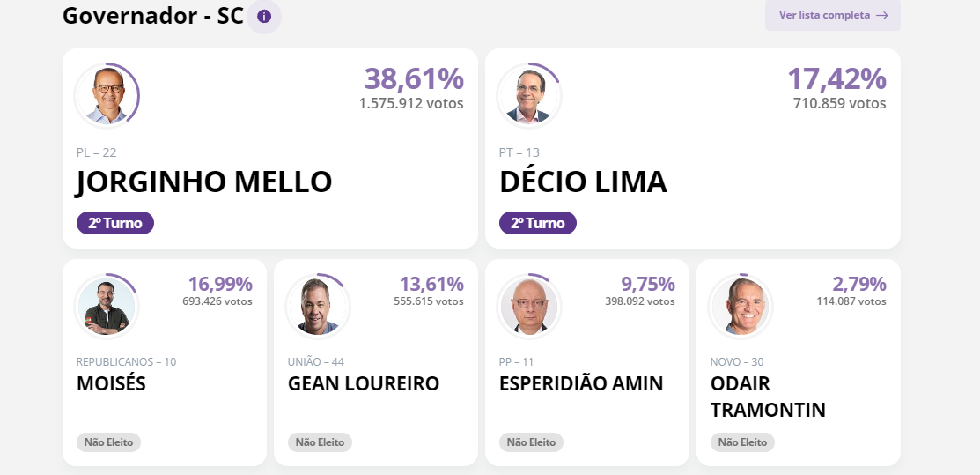Select the DÉCIO LIMA candidate name
This screenshot has width=980, height=475.
583,182
